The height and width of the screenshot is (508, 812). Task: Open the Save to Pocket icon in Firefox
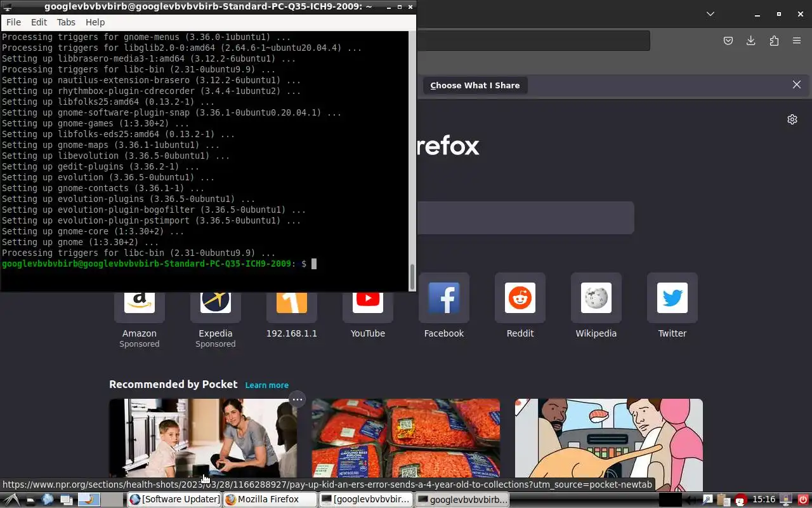728,41
